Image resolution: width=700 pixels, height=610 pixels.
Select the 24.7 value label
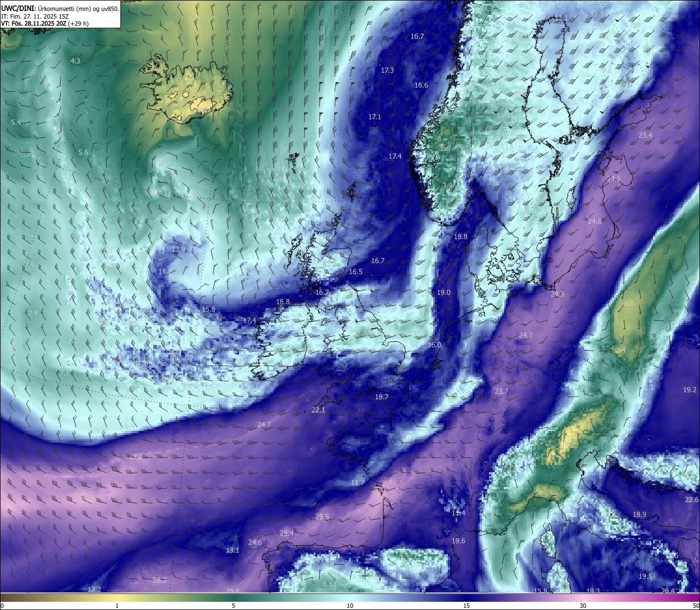coord(264,425)
